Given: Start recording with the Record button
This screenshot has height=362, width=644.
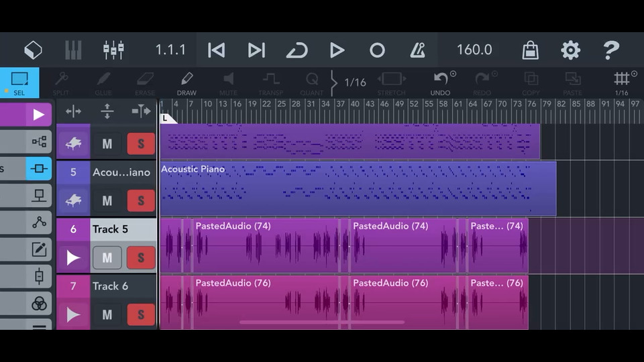Looking at the screenshot, I should [377, 50].
